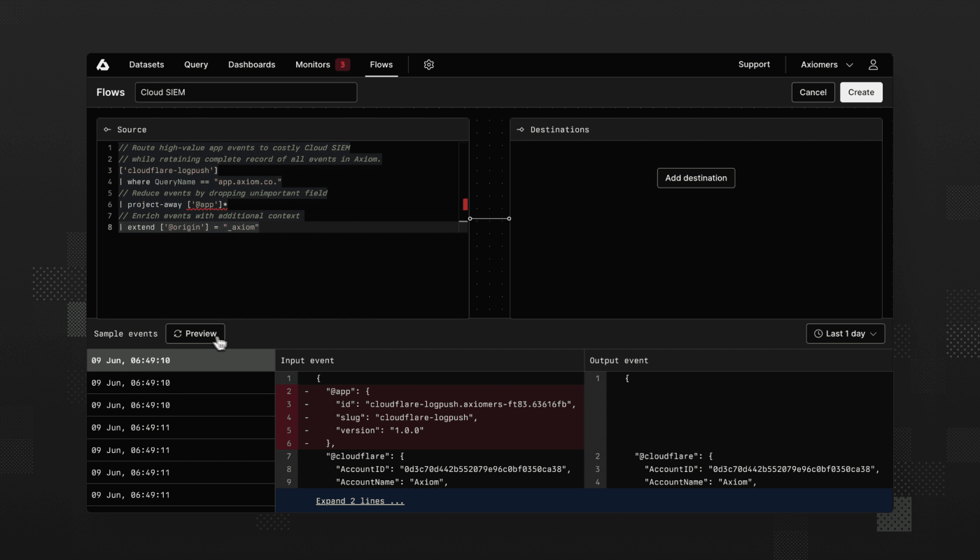Viewport: 980px width, 560px height.
Task: Focus the Cloud SIEM flow name field
Action: 246,92
